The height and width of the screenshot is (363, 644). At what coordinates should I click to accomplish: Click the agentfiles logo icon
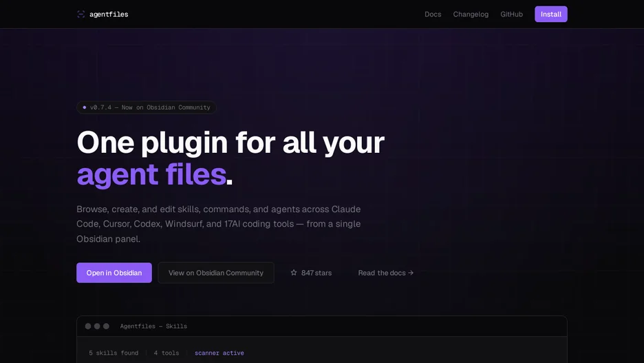pyautogui.click(x=81, y=14)
